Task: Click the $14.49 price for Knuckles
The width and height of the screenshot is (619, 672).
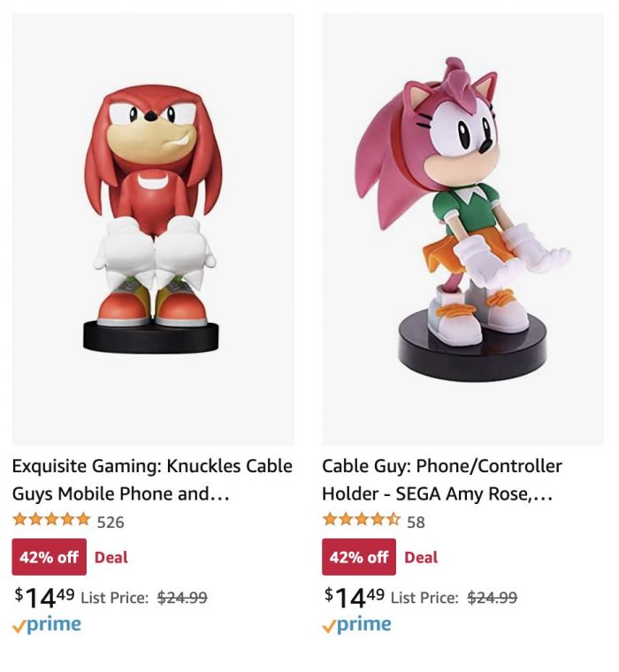Action: click(44, 598)
